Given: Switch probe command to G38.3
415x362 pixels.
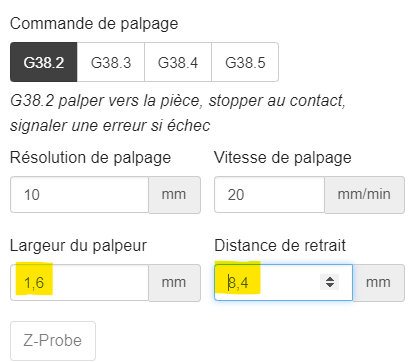Looking at the screenshot, I should click(x=111, y=62).
